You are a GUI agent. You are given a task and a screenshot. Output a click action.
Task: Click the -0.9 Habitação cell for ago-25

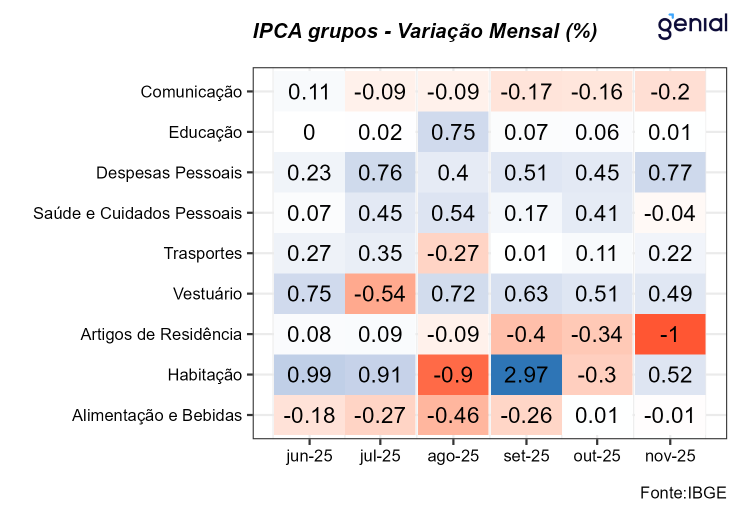coord(453,375)
